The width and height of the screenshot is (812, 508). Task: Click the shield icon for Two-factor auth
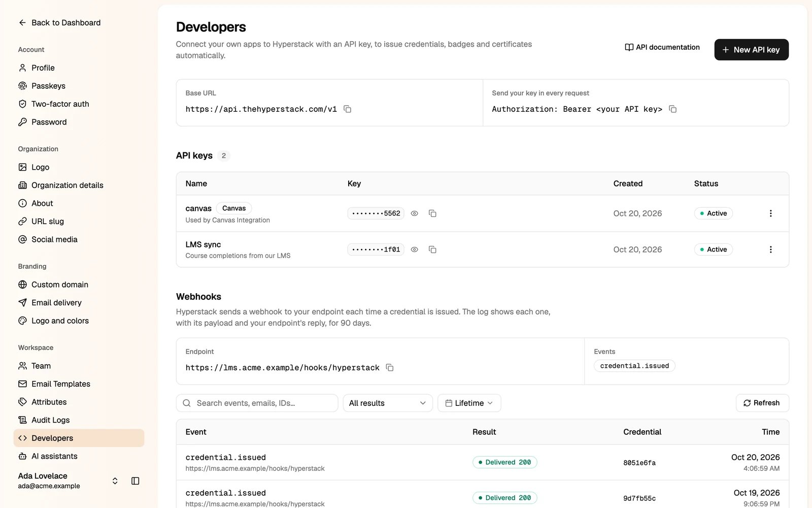[x=22, y=104]
